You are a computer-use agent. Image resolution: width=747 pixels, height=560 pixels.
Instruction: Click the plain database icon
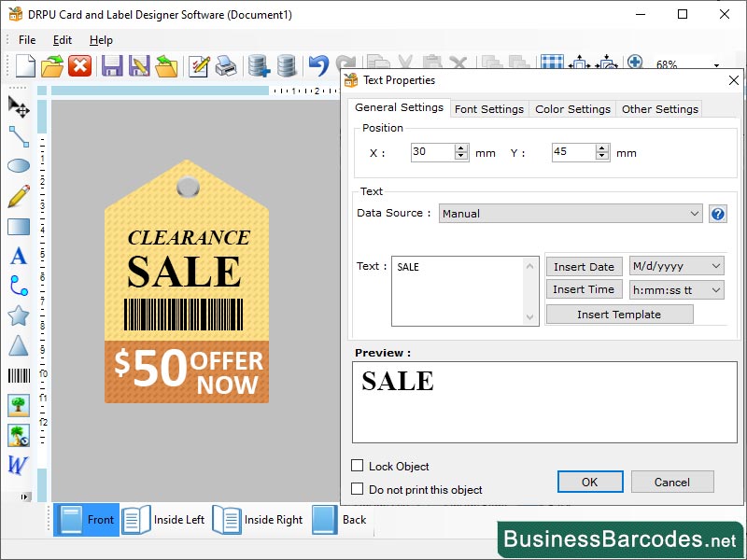pyautogui.click(x=287, y=65)
